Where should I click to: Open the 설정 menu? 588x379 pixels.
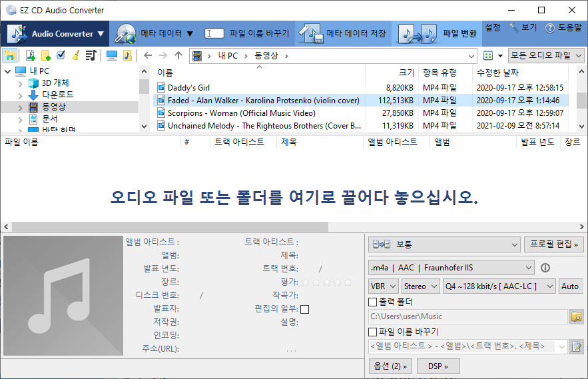(493, 27)
